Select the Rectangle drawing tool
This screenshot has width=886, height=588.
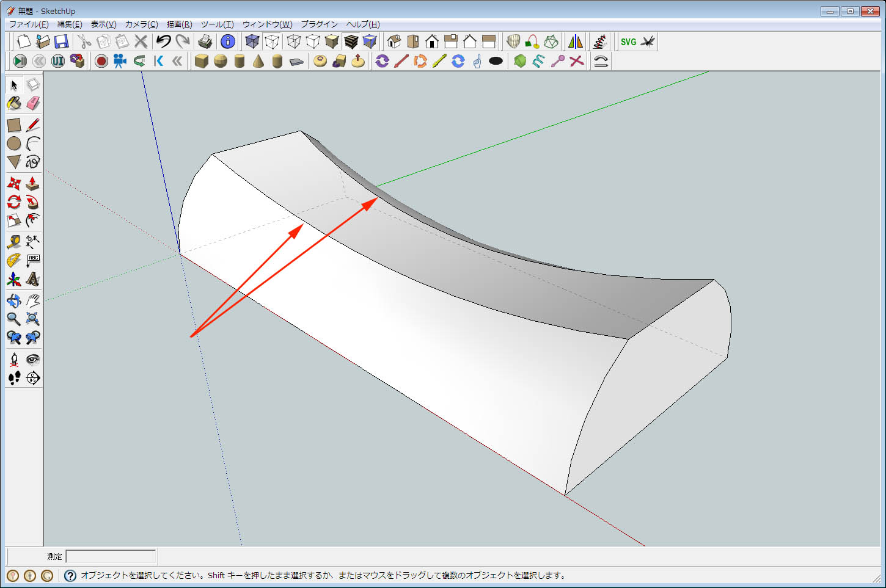(14, 125)
